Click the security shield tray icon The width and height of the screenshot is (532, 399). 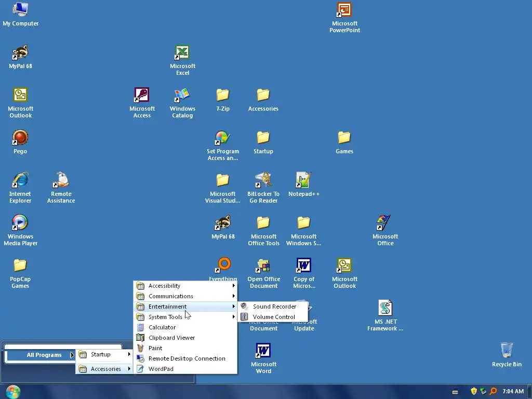point(474,391)
